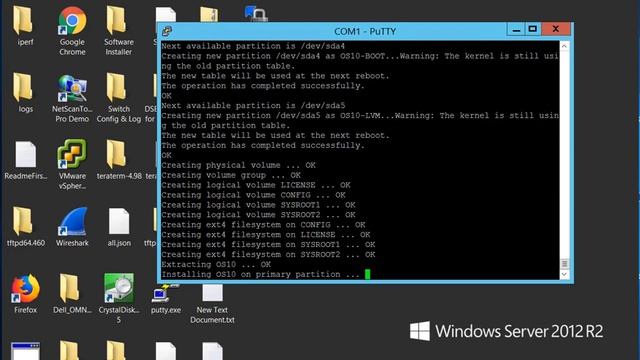This screenshot has height=360, width=640.
Task: Click the terminal line 'Installing OS10 on primary partition'
Action: click(260, 274)
